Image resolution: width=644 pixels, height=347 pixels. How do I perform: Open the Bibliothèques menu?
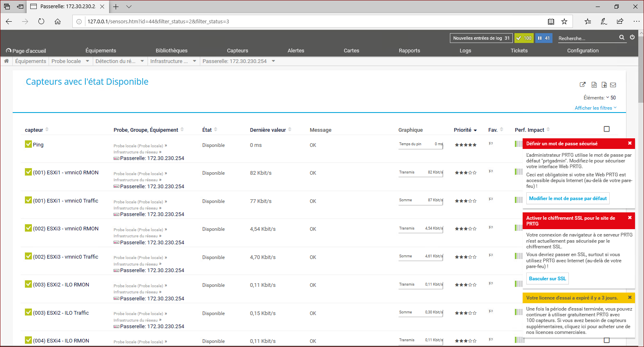172,50
